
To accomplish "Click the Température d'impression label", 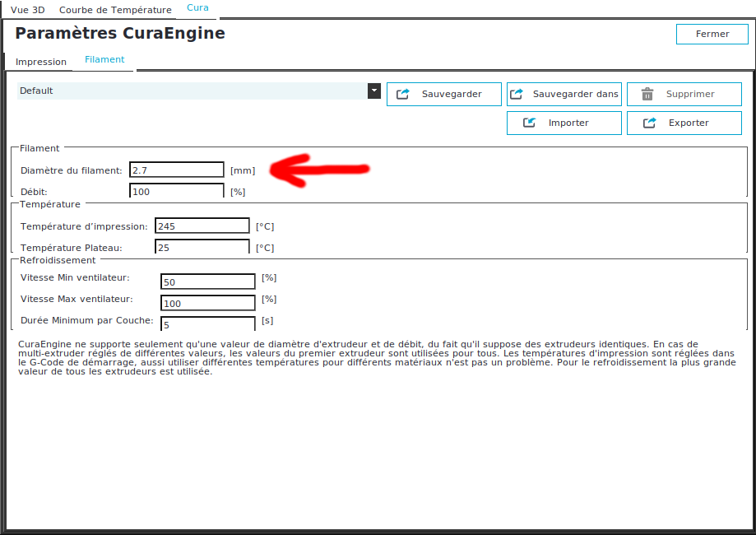I will (84, 226).
